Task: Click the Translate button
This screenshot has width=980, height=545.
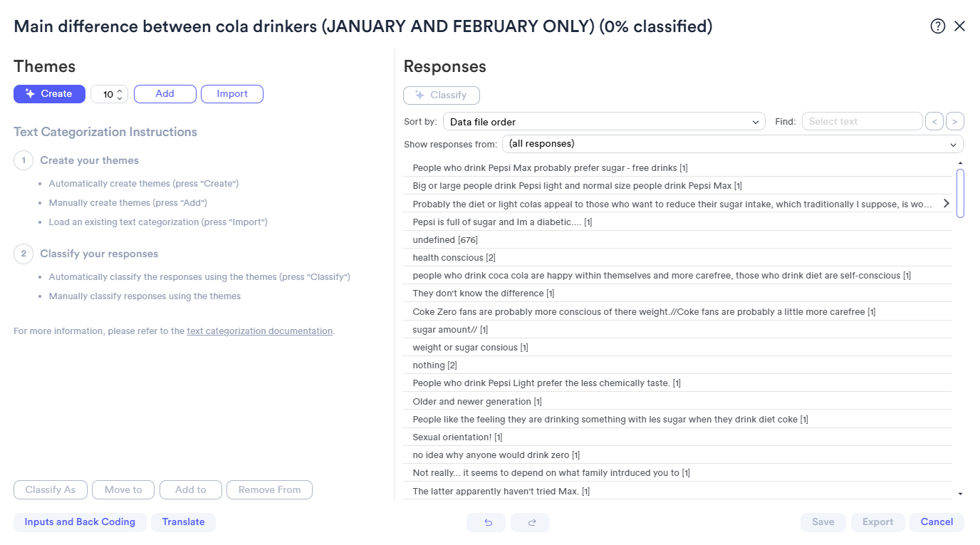Action: (x=183, y=522)
